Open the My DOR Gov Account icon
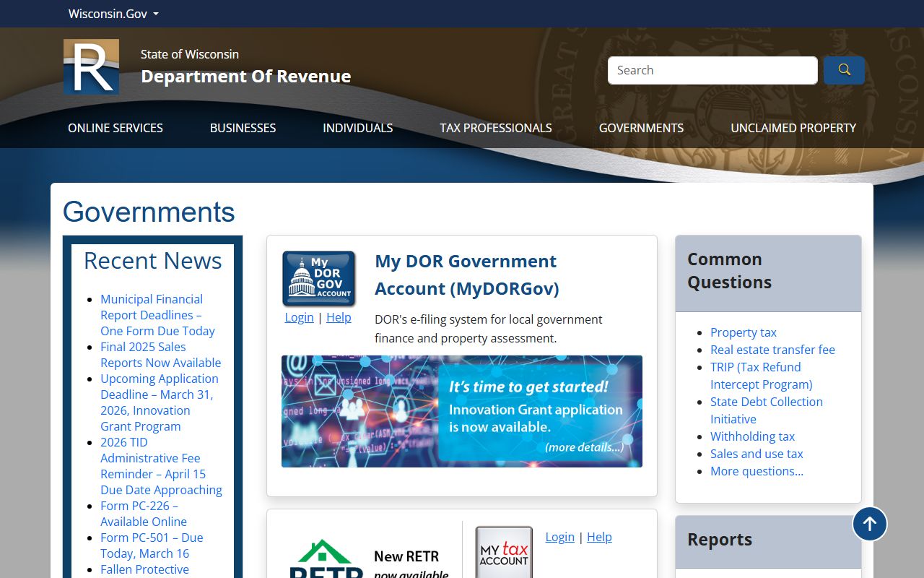This screenshot has height=578, width=924. coord(318,279)
